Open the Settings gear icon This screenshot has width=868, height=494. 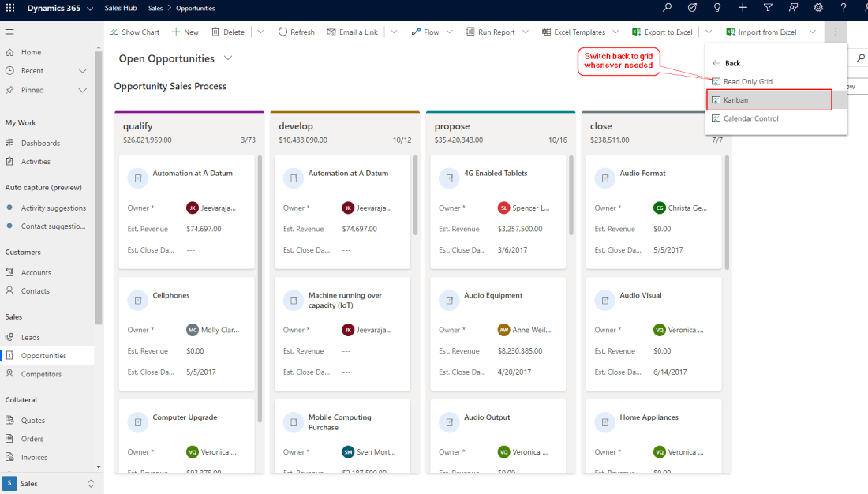click(818, 8)
